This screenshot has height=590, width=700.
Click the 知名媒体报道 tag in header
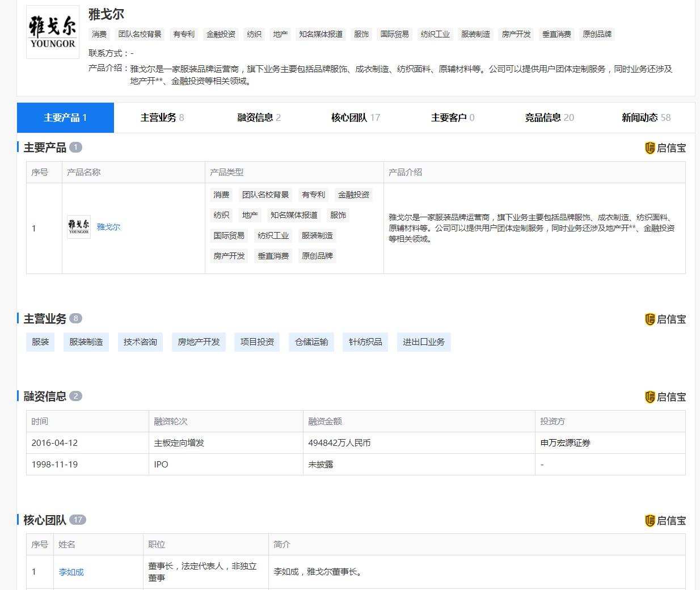click(321, 34)
